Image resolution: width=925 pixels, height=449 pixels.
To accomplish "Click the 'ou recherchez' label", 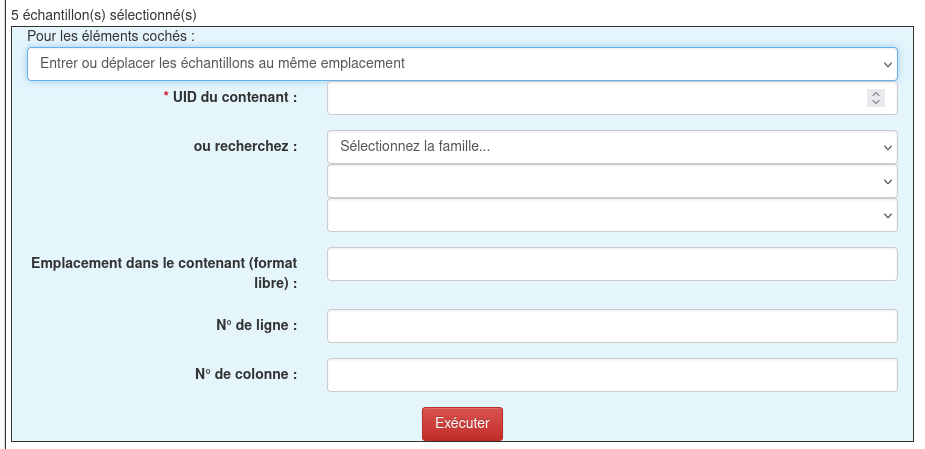I will pos(245,146).
